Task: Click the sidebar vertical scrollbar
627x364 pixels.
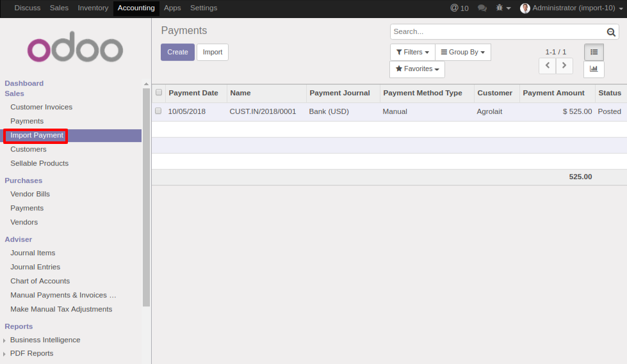Action: pos(146,192)
